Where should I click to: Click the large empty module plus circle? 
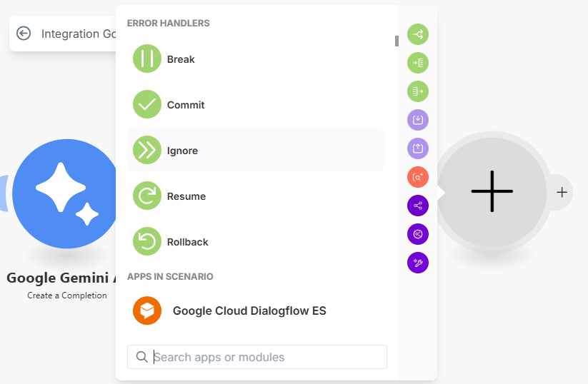click(492, 191)
